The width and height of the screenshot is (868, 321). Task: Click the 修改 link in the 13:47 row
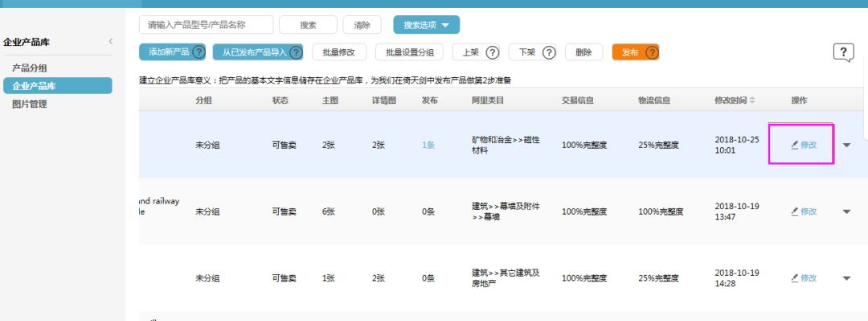[809, 212]
